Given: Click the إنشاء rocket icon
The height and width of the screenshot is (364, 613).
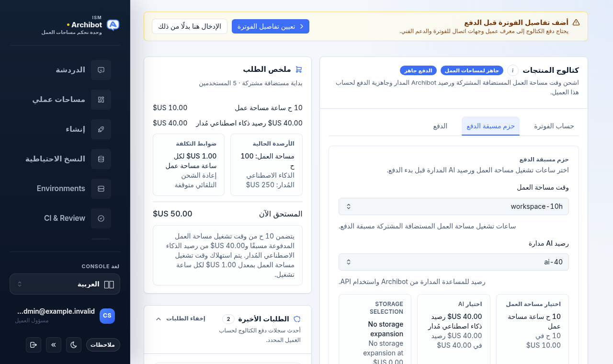Looking at the screenshot, I should (101, 129).
